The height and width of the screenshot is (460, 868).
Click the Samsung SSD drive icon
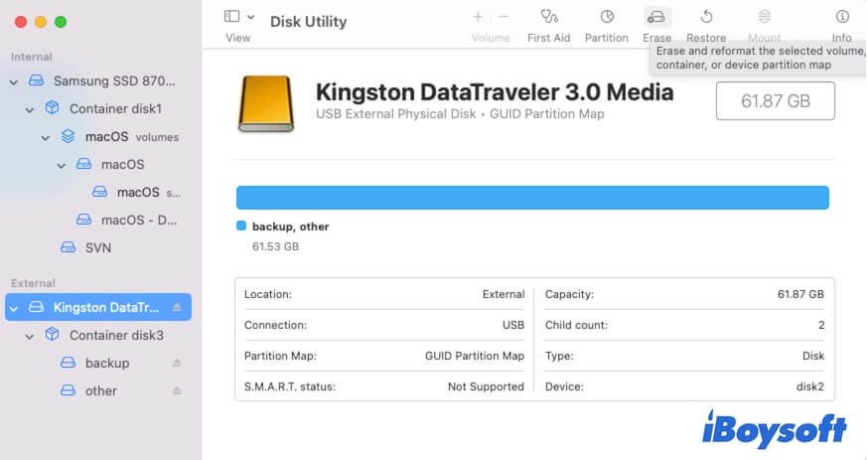click(37, 80)
